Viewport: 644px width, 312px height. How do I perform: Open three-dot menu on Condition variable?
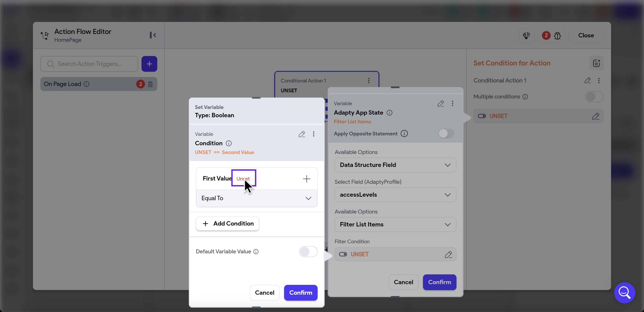tap(313, 134)
